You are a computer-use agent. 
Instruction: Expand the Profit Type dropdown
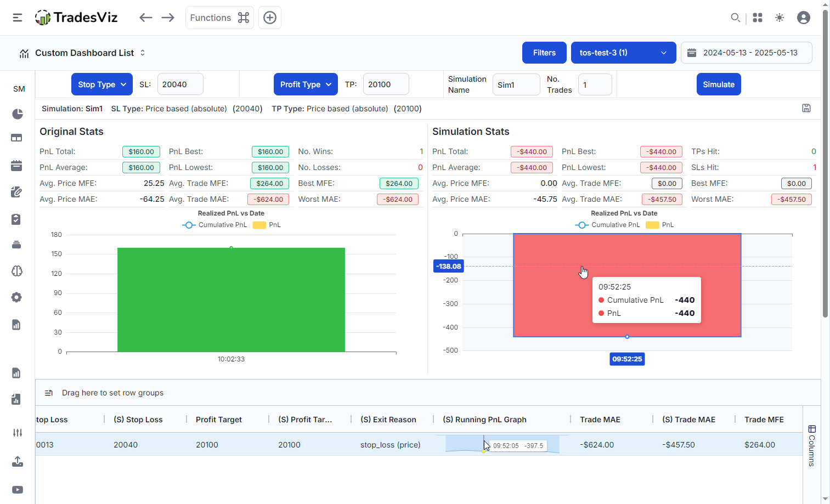coord(306,84)
